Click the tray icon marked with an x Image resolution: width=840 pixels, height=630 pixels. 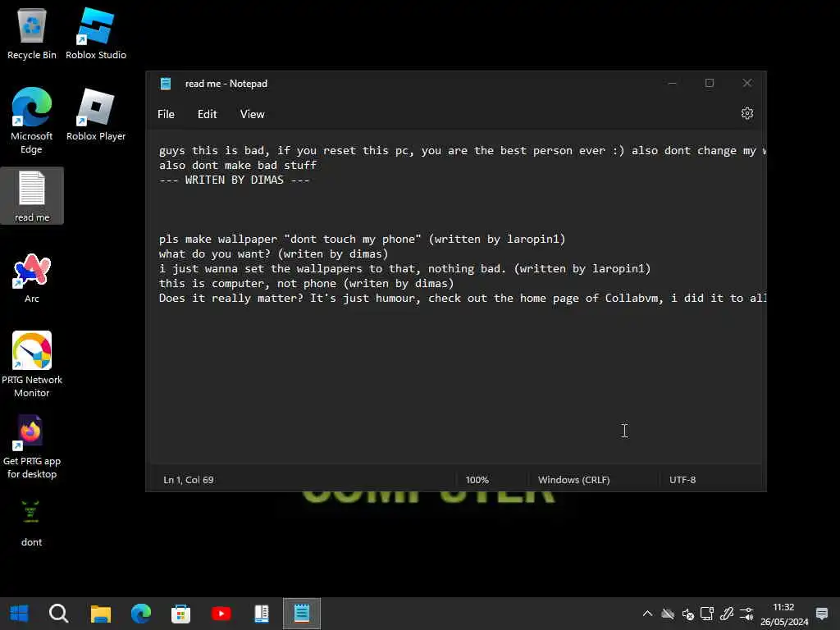tap(688, 614)
